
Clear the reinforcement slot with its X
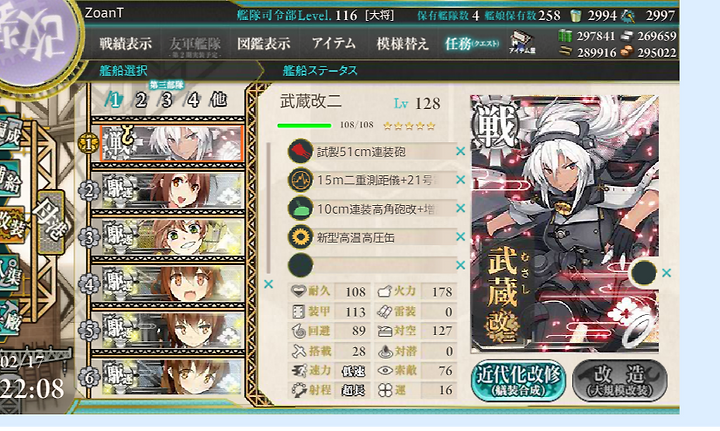667,273
